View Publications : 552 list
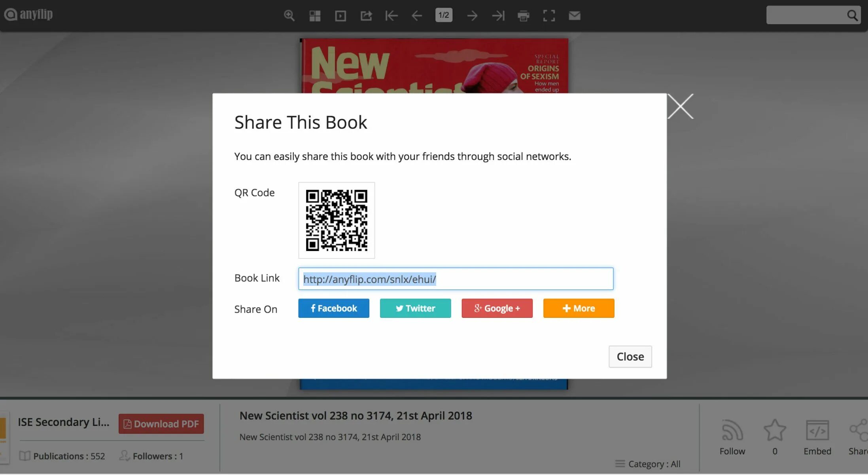 62,456
